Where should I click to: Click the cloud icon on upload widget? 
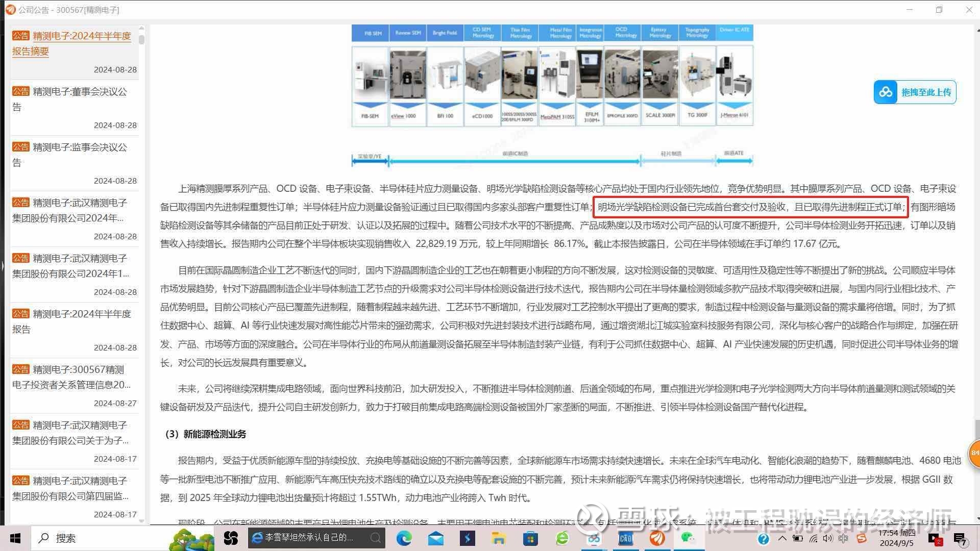point(886,92)
